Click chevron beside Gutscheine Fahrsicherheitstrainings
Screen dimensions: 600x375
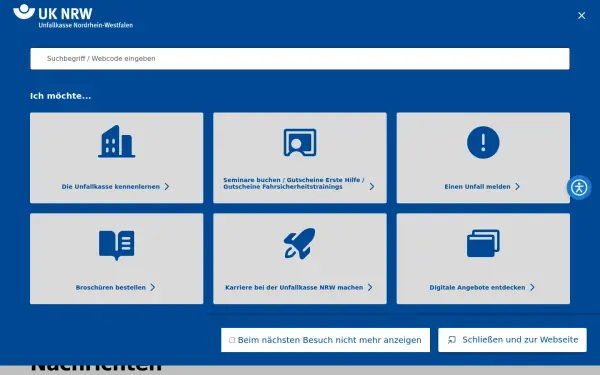tap(372, 186)
